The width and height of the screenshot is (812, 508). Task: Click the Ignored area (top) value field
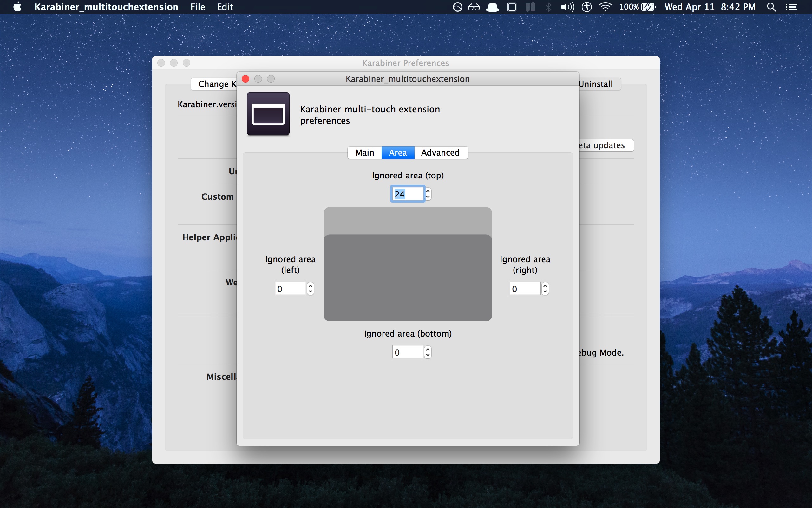coord(407,194)
